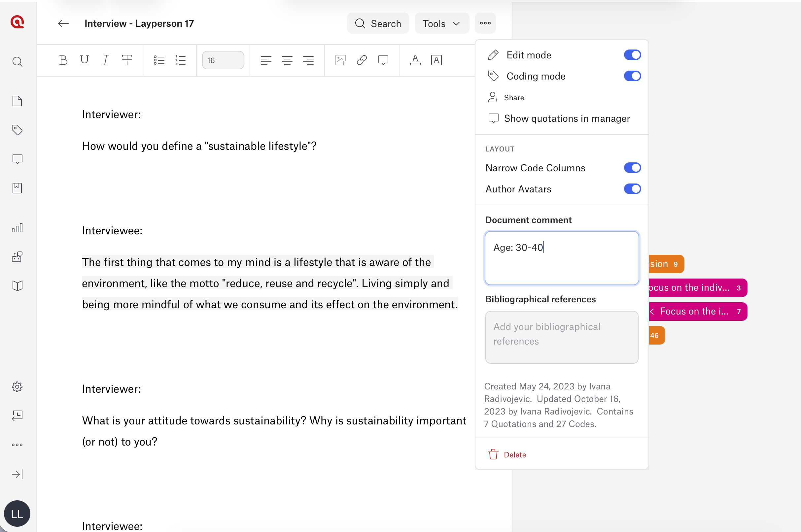This screenshot has height=532, width=801.
Task: Click the Bold formatting icon
Action: coord(63,60)
